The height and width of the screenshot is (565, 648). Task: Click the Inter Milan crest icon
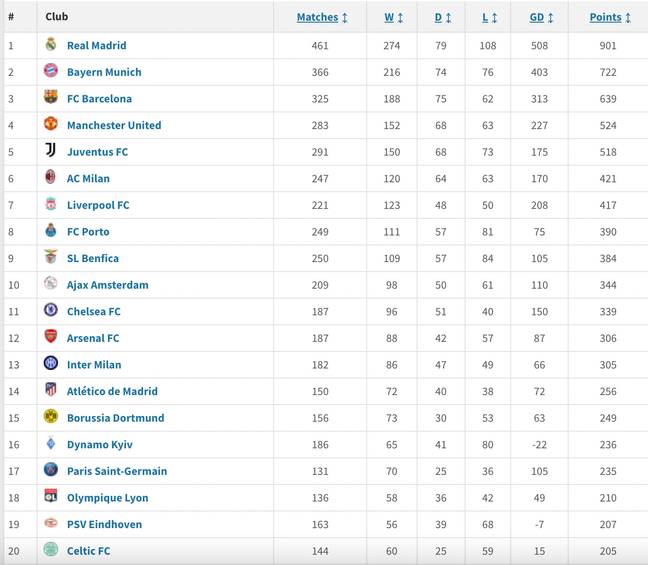click(51, 363)
